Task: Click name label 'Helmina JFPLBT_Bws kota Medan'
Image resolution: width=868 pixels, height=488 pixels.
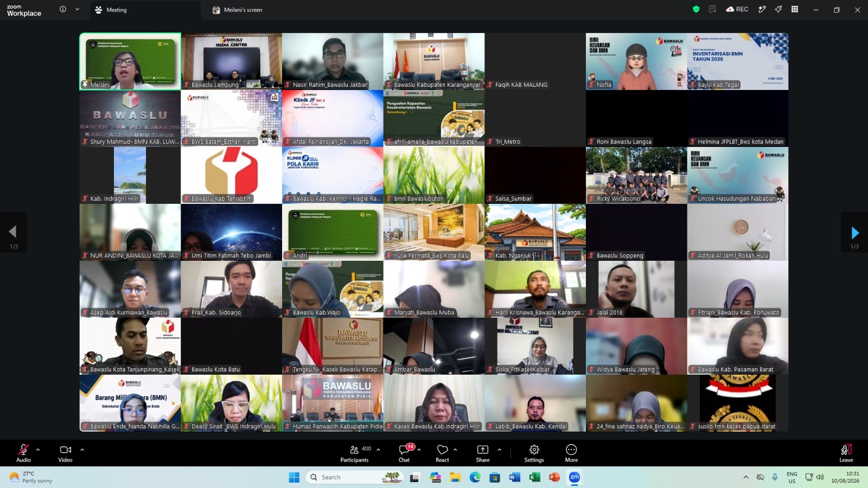Action: point(741,142)
